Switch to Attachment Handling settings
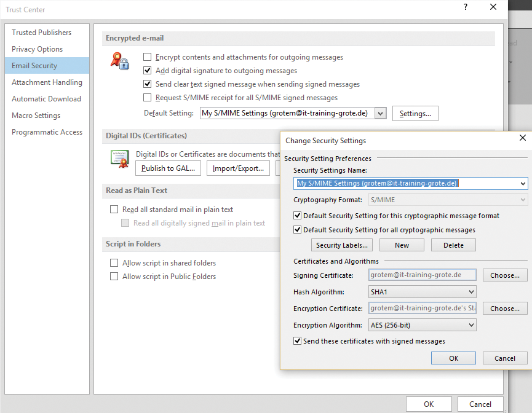532x413 pixels. pos(47,82)
